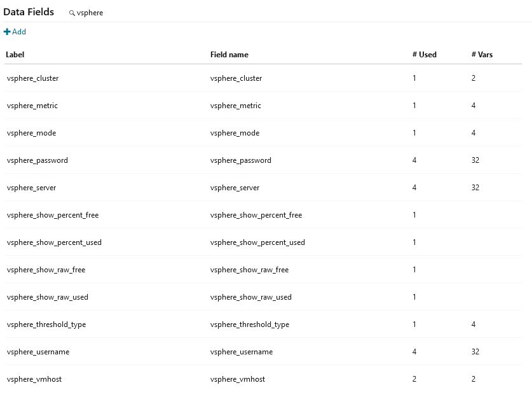The height and width of the screenshot is (397, 532).
Task: Open the vsphere_password label entry
Action: [38, 160]
